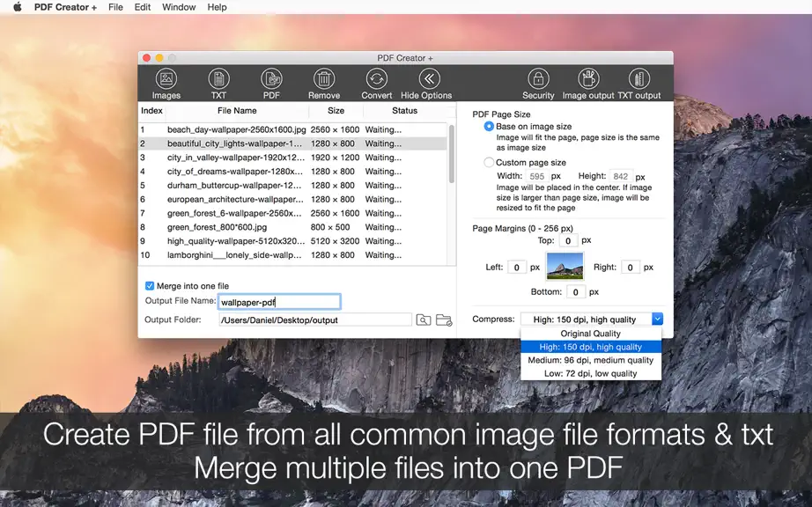812x507 pixels.
Task: Click the 800 × 500 size cell
Action: (x=330, y=228)
